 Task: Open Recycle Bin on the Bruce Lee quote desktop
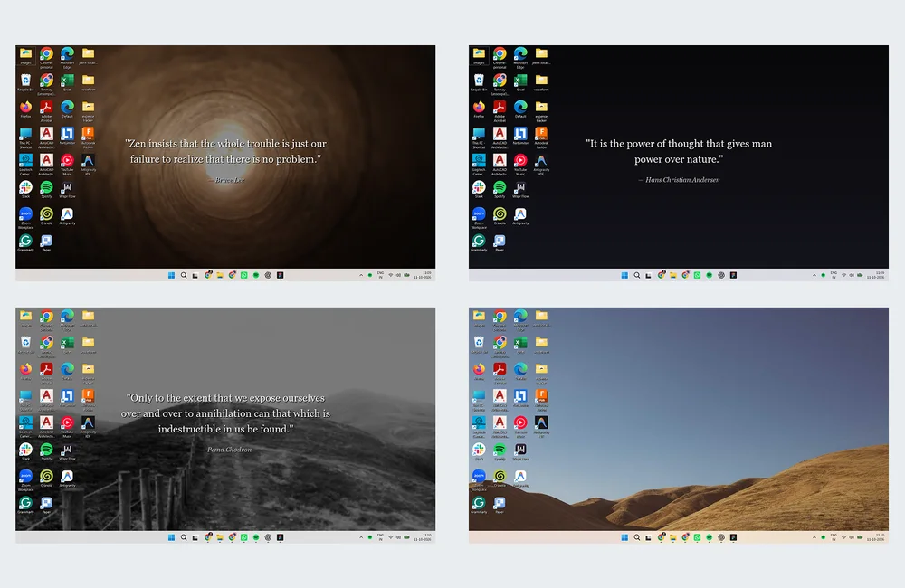pos(25,81)
